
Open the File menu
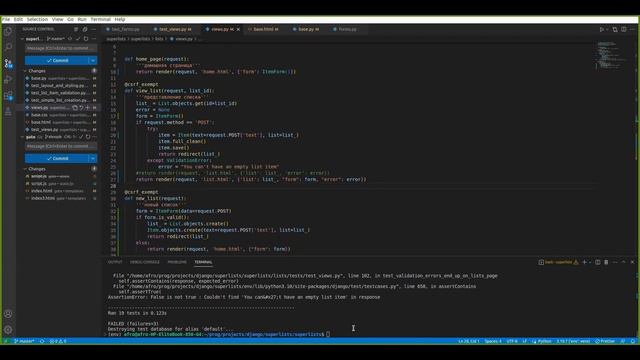coord(6,19)
